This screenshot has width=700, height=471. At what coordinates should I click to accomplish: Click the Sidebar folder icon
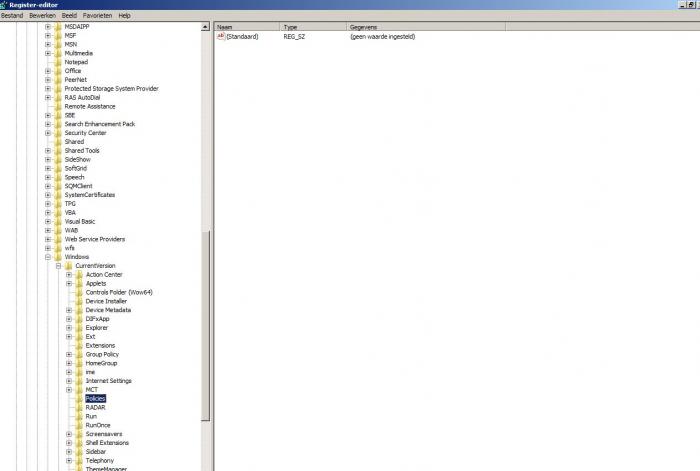coord(79,451)
